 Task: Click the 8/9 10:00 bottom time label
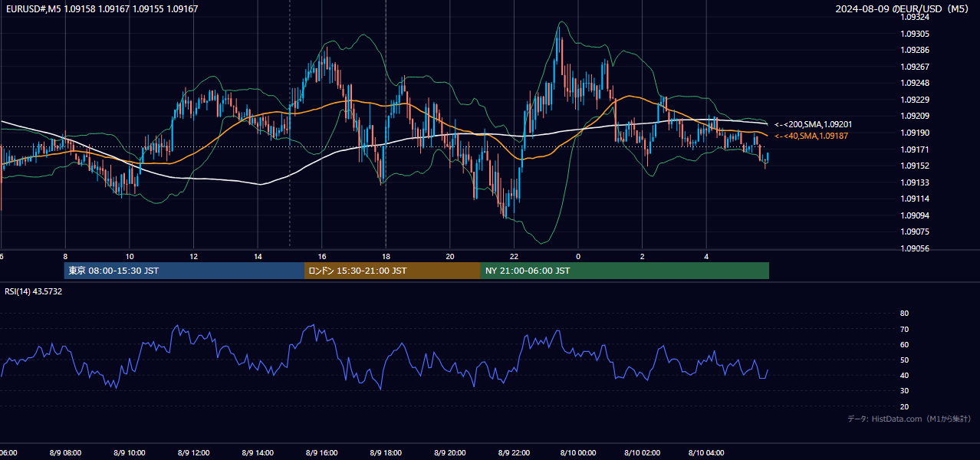pyautogui.click(x=130, y=452)
